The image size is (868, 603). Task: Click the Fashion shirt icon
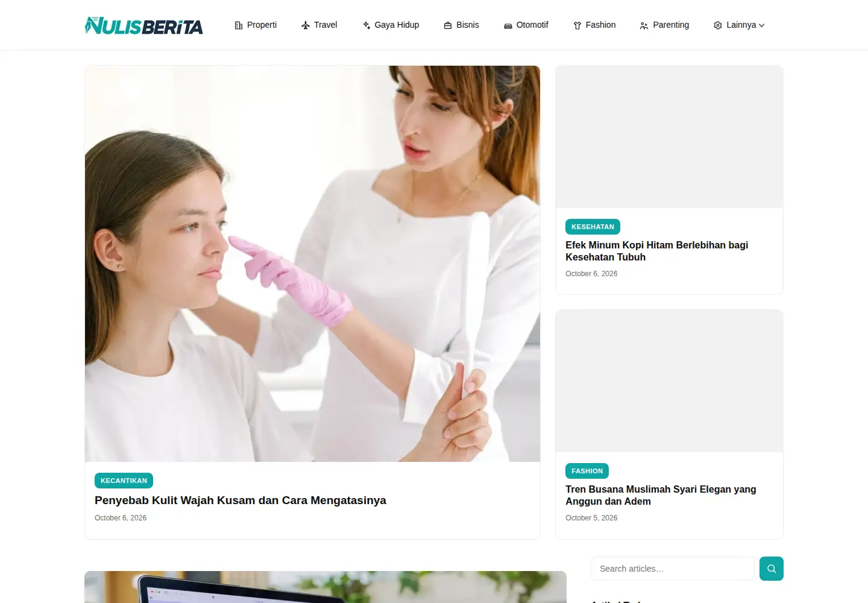pos(577,25)
